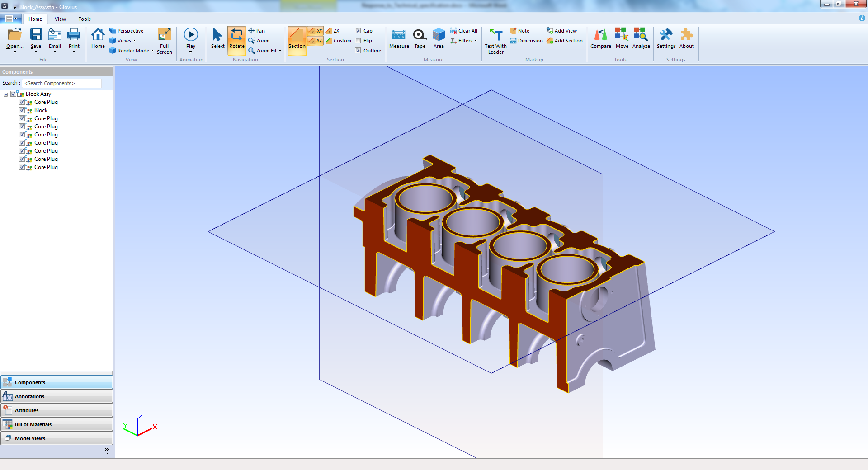Click the Search Components input field
Viewport: 868px width, 470px height.
pos(62,83)
